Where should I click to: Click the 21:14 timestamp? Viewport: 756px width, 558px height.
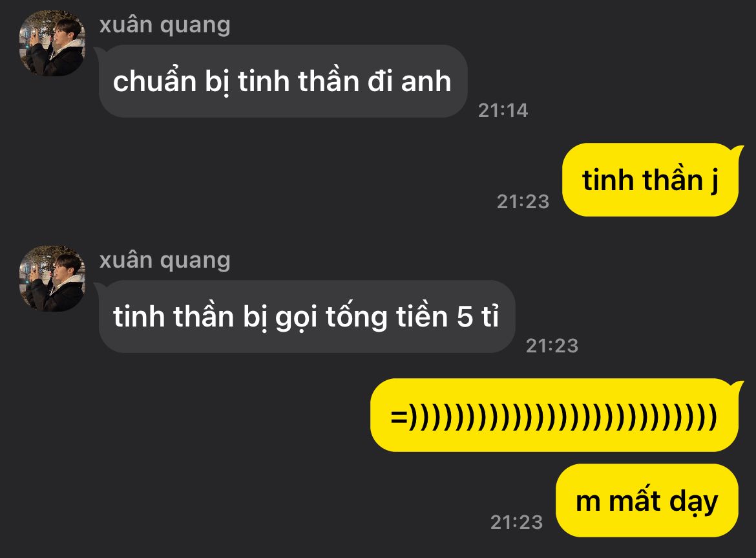[x=503, y=111]
